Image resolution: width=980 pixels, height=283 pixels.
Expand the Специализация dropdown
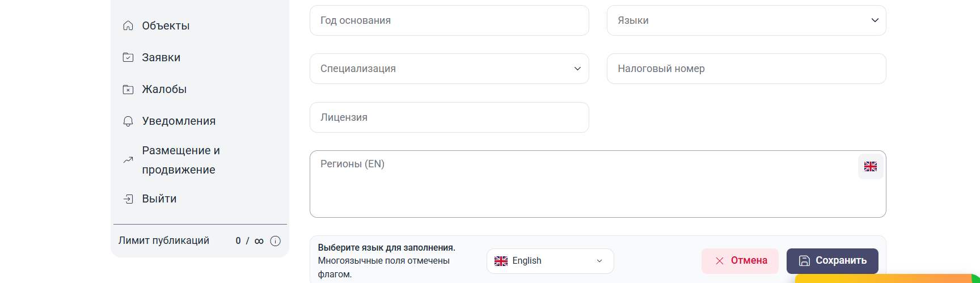(x=449, y=69)
